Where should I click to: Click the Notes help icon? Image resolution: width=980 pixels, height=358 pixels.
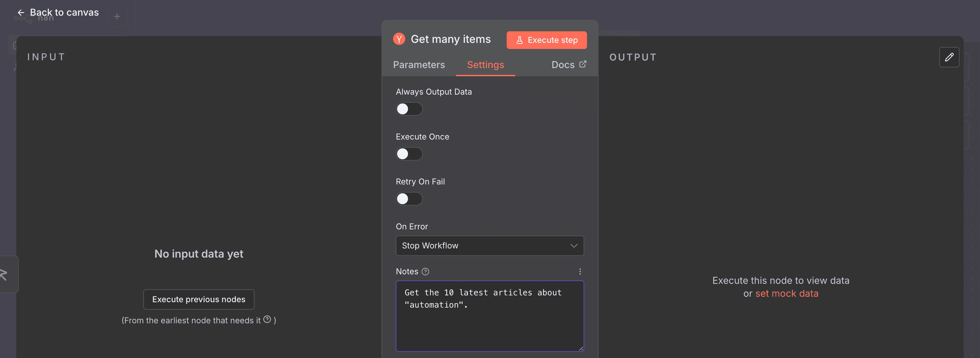coord(425,271)
